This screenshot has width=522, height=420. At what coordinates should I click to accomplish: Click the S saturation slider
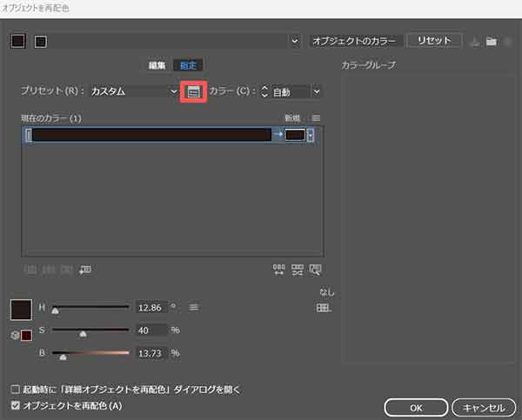90,330
